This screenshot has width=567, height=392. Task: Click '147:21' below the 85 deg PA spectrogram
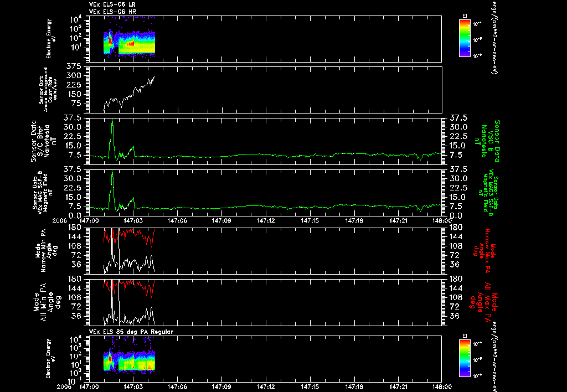point(399,386)
